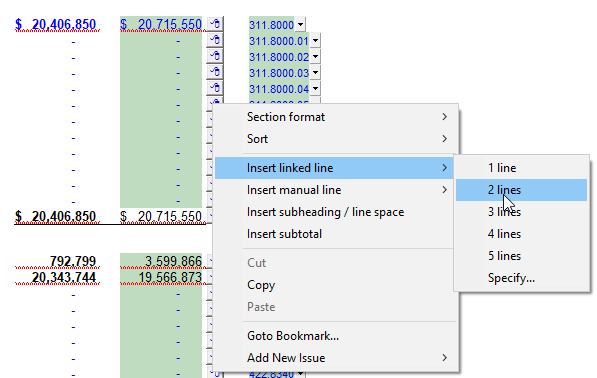Image resolution: width=597 pixels, height=378 pixels.
Task: Open dropdown arrow next to 311.8000.04
Action: [x=315, y=89]
